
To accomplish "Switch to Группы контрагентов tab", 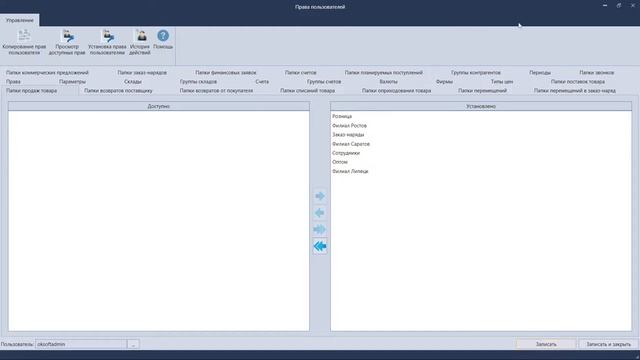I will coord(476,73).
